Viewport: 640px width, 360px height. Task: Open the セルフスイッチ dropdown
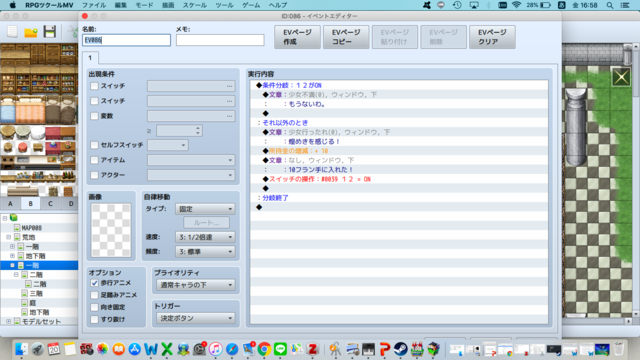pyautogui.click(x=168, y=145)
